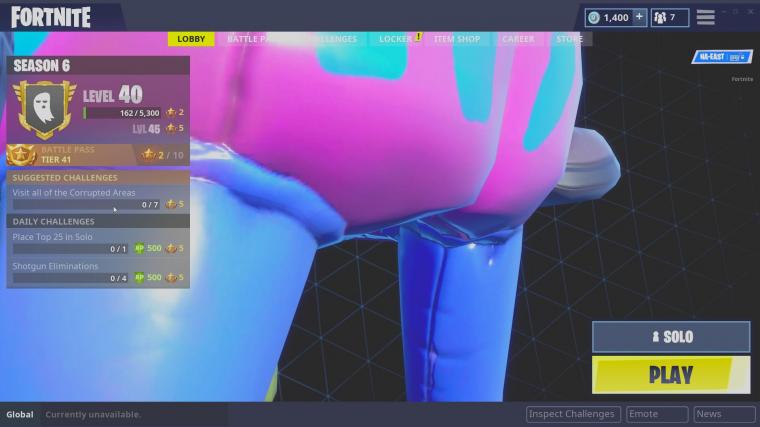Click the Level 40 label
Image resolution: width=760 pixels, height=427 pixels.
pyautogui.click(x=113, y=95)
